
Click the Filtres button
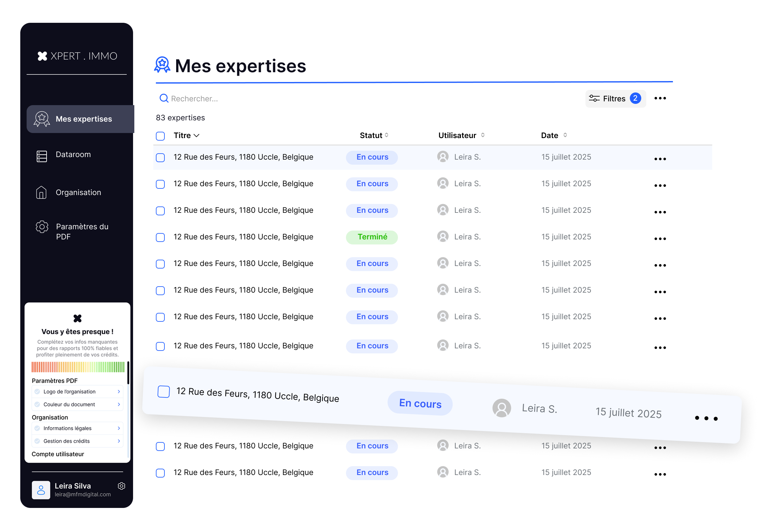click(x=615, y=99)
